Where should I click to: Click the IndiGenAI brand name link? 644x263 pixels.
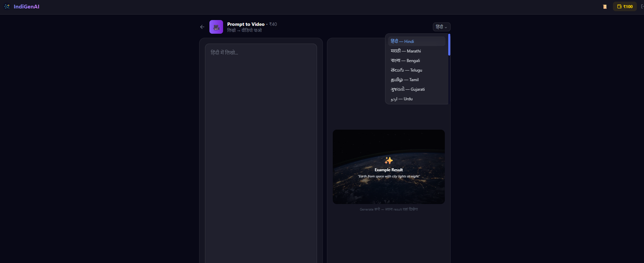(27, 6)
